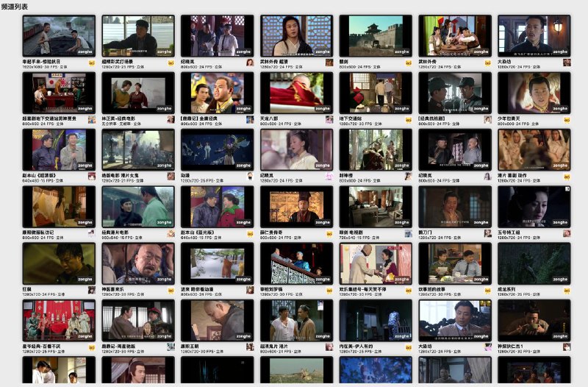
Task: Select the 【经典抗战剧】 channel title text
Action: (431, 118)
